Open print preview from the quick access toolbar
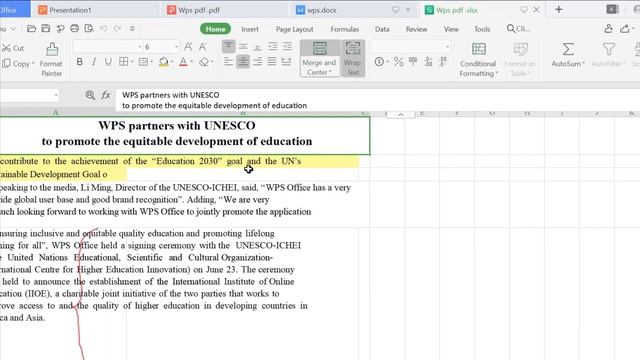The height and width of the screenshot is (360, 640). click(x=89, y=29)
